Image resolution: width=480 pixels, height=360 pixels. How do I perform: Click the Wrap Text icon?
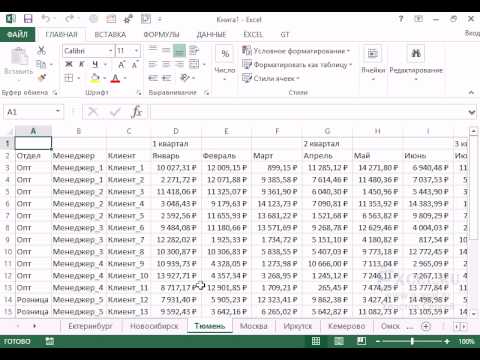point(194,50)
